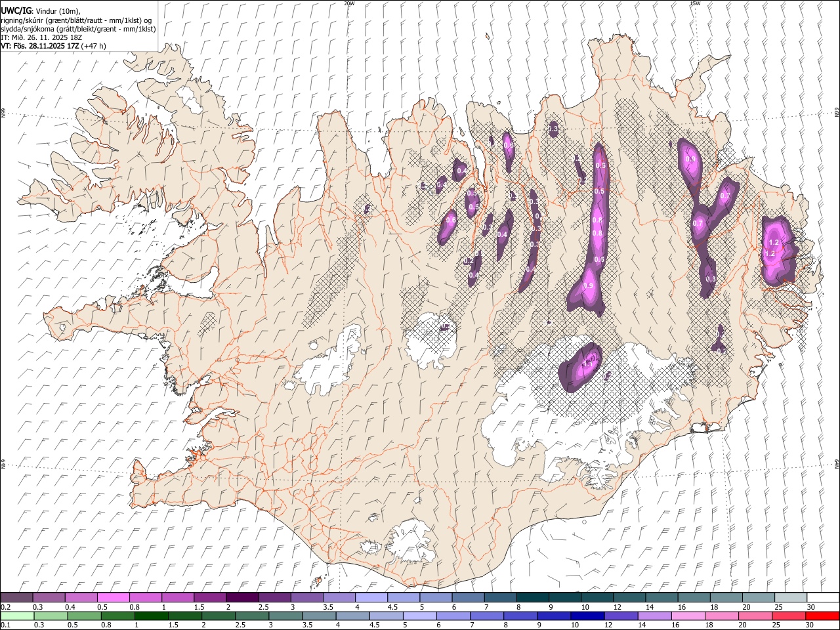The height and width of the screenshot is (630, 840).
Task: Select the initial time line 'IT: Mið. 26. 11. 2025 18Z'
Action: (41, 37)
